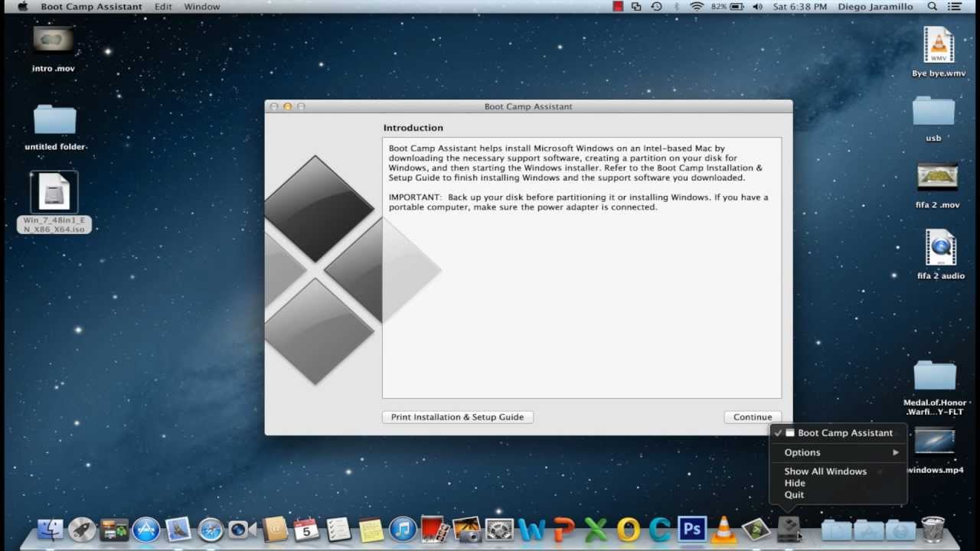Open the Trash in the dock
Screen dimensions: 980x551
tap(933, 530)
